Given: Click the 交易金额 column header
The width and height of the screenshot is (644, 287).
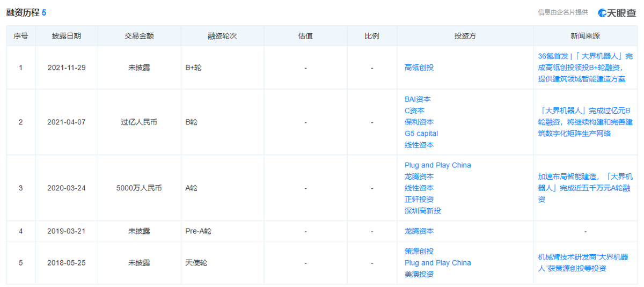Looking at the screenshot, I should pos(139,36).
